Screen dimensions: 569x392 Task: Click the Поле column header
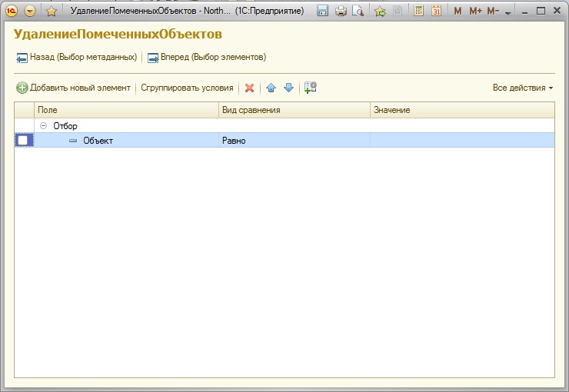126,110
